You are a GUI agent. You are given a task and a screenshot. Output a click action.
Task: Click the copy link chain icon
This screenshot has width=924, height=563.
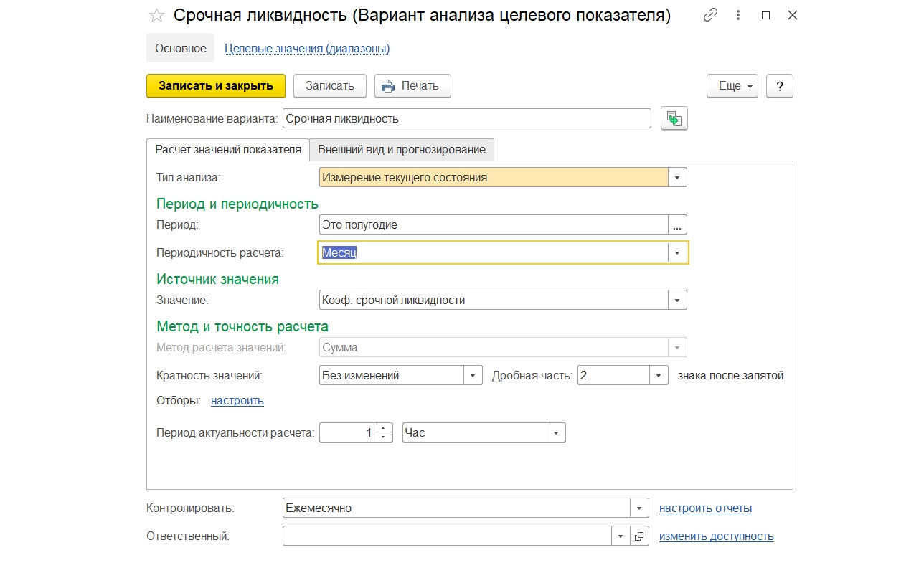[x=710, y=15]
